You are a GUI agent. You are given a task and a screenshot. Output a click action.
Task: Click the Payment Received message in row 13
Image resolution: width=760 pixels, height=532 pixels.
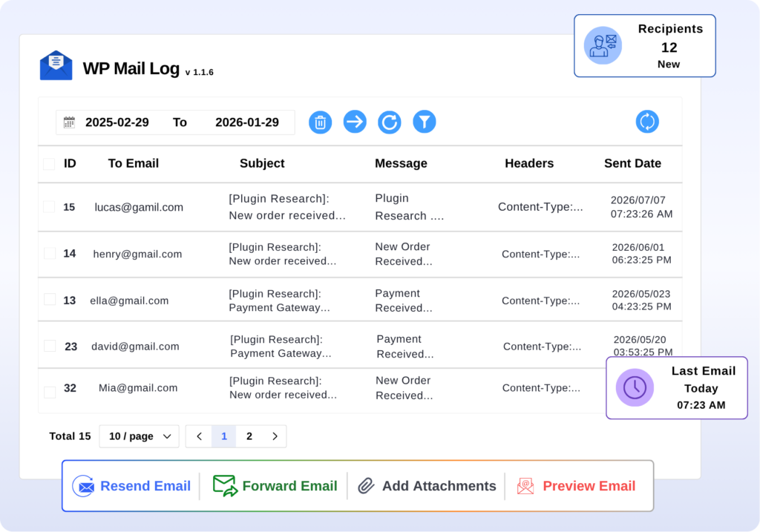[404, 301]
